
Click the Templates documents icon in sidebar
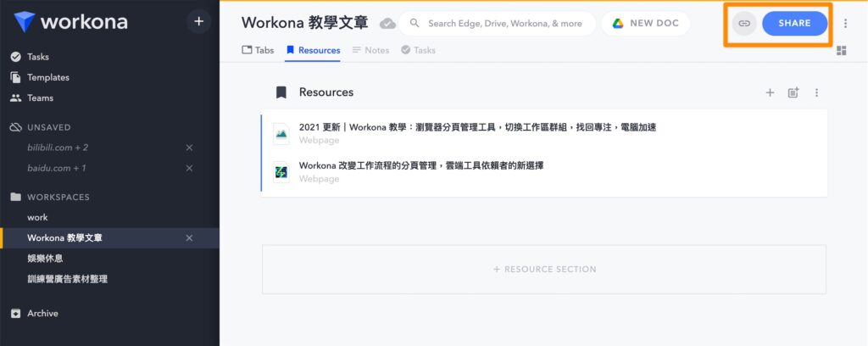click(x=15, y=77)
